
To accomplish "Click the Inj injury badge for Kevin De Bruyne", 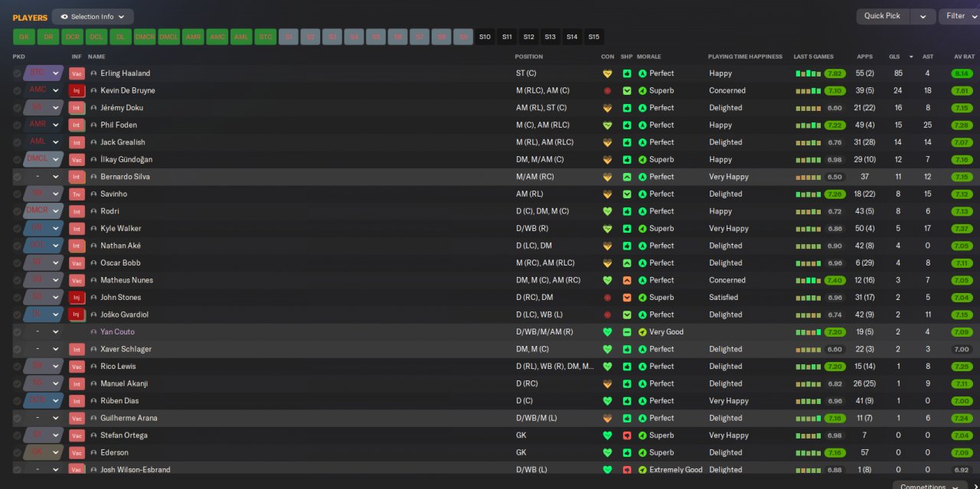I will point(77,90).
